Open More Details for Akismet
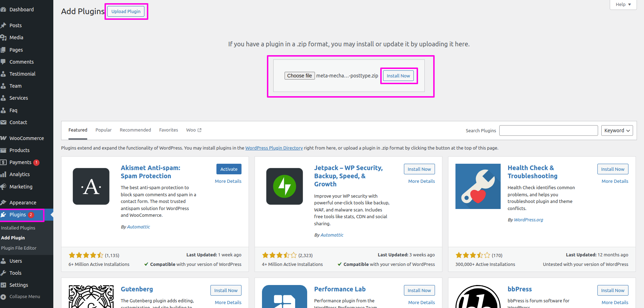Image resolution: width=644 pixels, height=308 pixels. (228, 181)
